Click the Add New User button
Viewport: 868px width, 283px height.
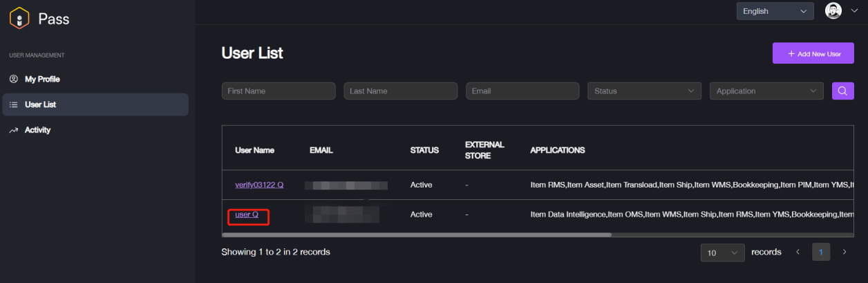[x=813, y=53]
